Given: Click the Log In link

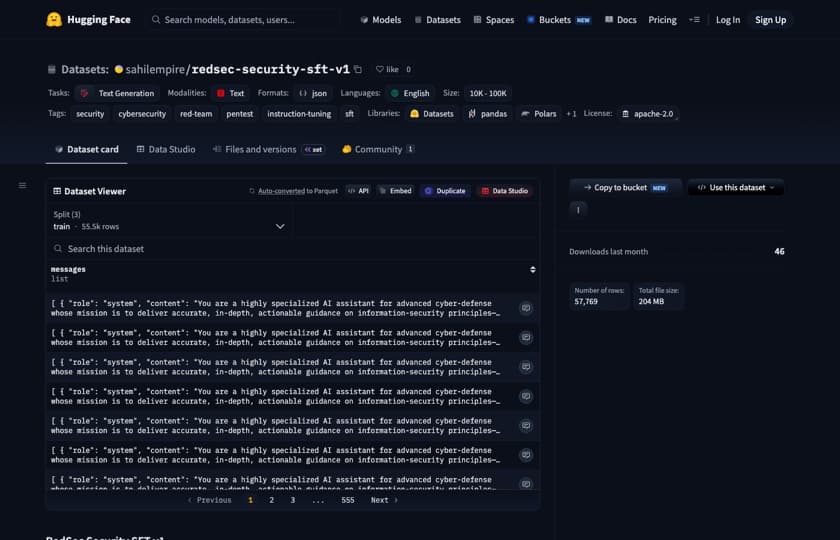Looking at the screenshot, I should click(728, 20).
